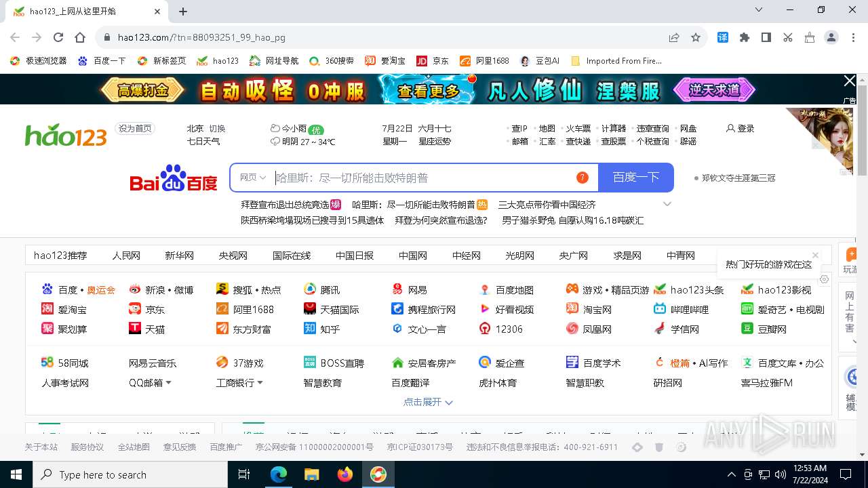Toggle the browser side panel icon

[x=766, y=37]
